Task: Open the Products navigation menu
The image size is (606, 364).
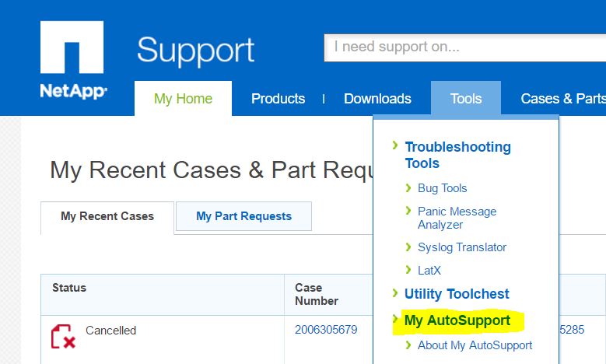Action: pyautogui.click(x=278, y=99)
